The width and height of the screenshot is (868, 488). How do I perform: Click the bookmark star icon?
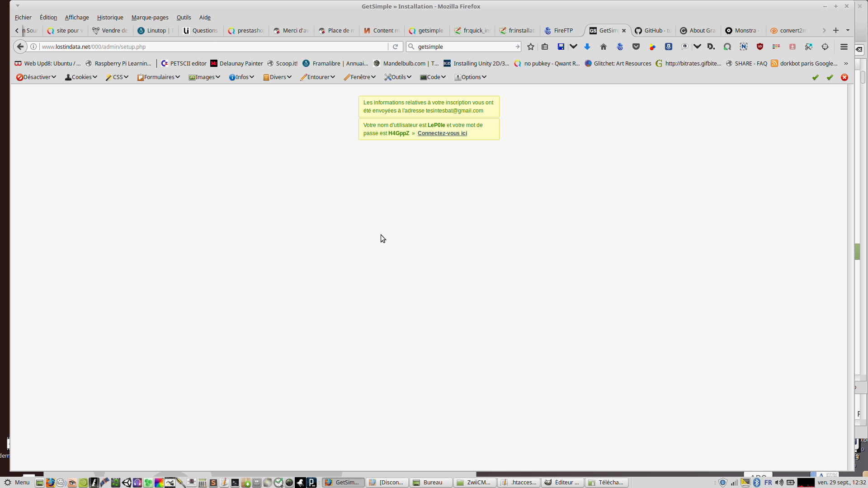[531, 47]
